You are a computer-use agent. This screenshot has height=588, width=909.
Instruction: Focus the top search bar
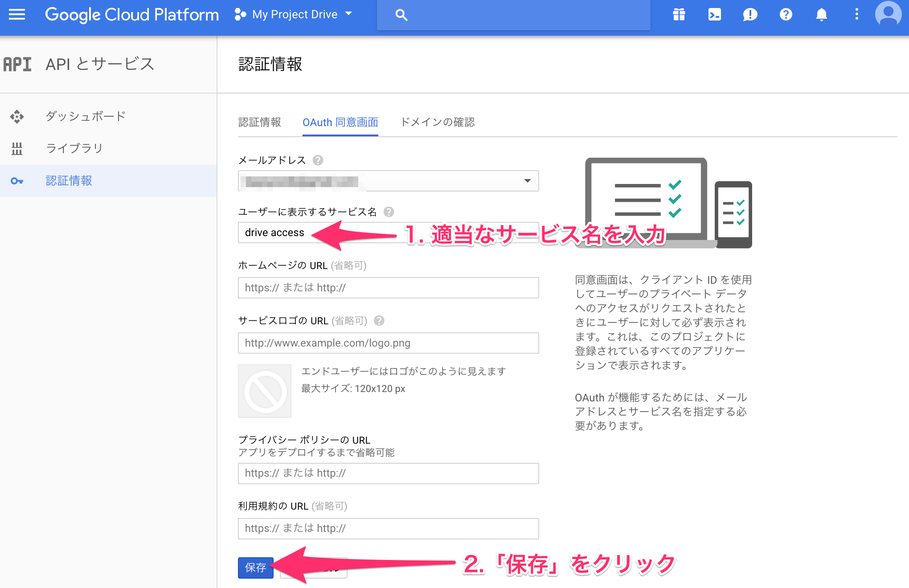coord(513,15)
